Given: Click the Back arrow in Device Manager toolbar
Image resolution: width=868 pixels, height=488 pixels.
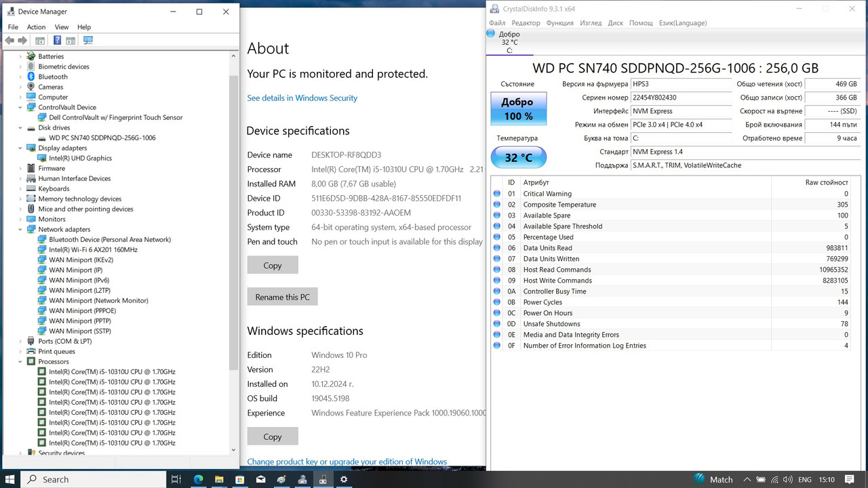Looking at the screenshot, I should click(9, 41).
